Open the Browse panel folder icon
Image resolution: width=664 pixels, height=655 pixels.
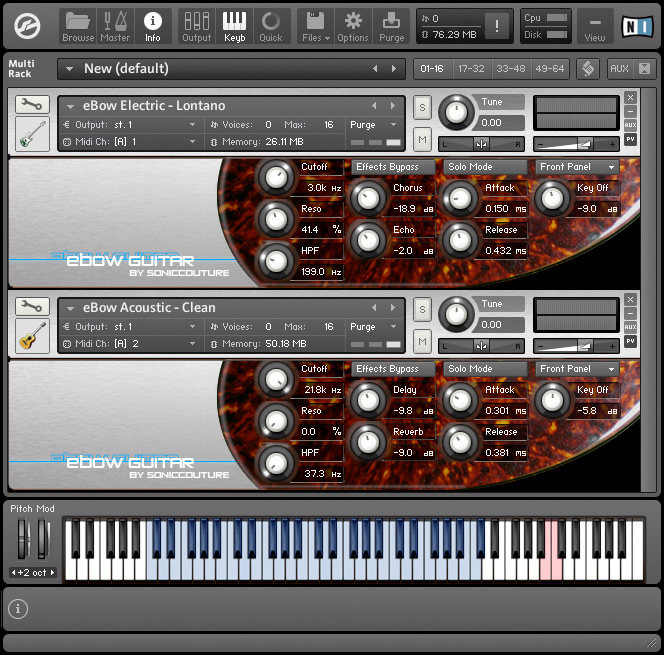coord(78,26)
